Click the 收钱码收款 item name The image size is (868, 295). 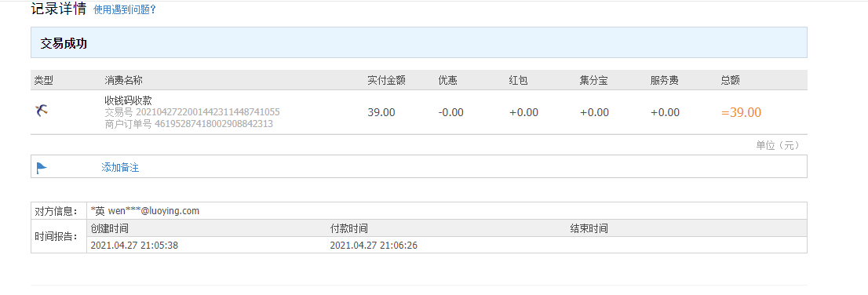coord(128,100)
